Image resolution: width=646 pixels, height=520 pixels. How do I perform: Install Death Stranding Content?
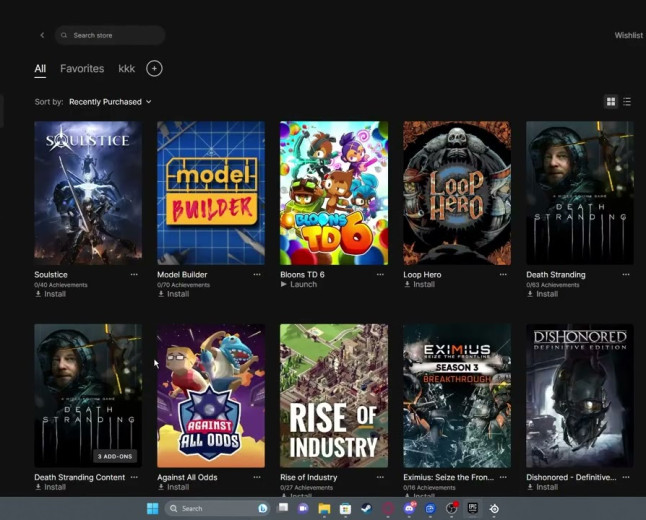pyautogui.click(x=50, y=487)
